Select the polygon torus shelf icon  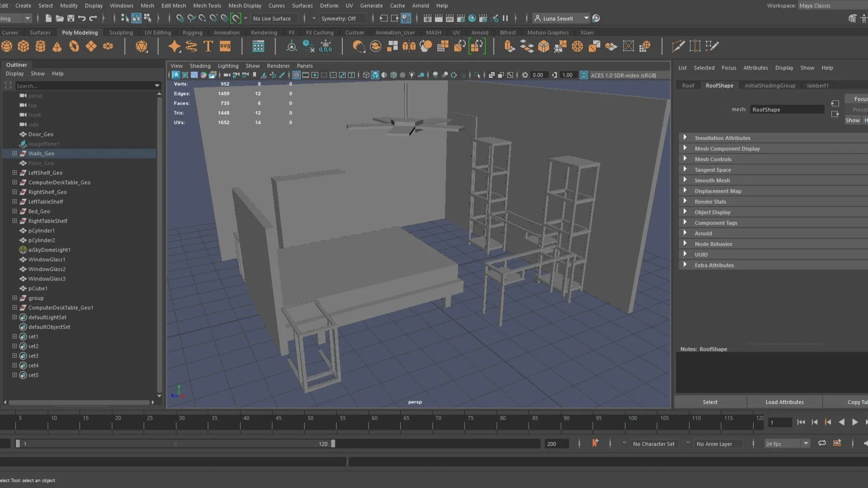[74, 46]
